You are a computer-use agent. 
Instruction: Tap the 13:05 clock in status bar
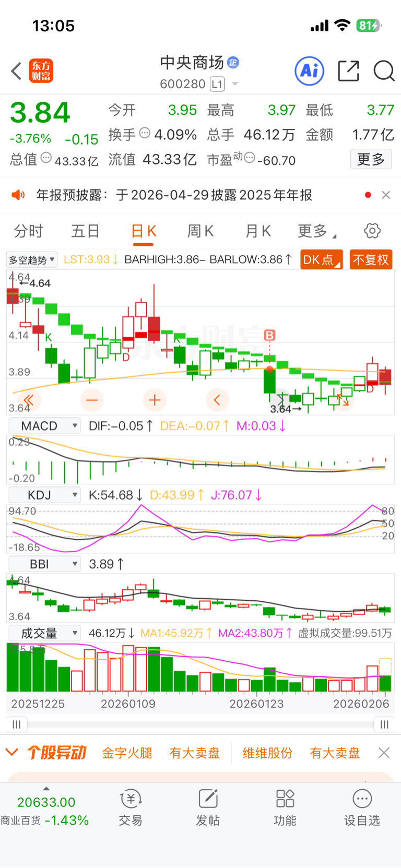pyautogui.click(x=53, y=26)
